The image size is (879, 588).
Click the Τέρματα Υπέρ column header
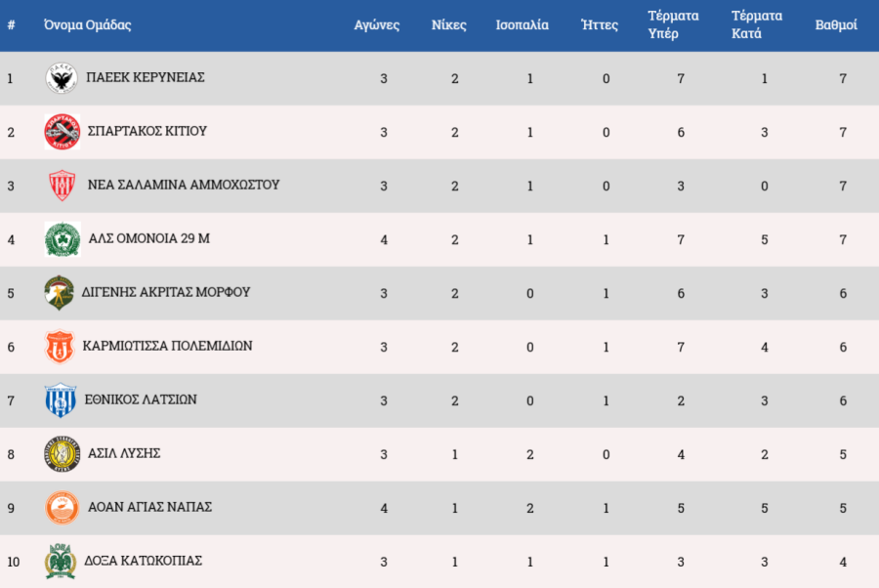[673, 25]
